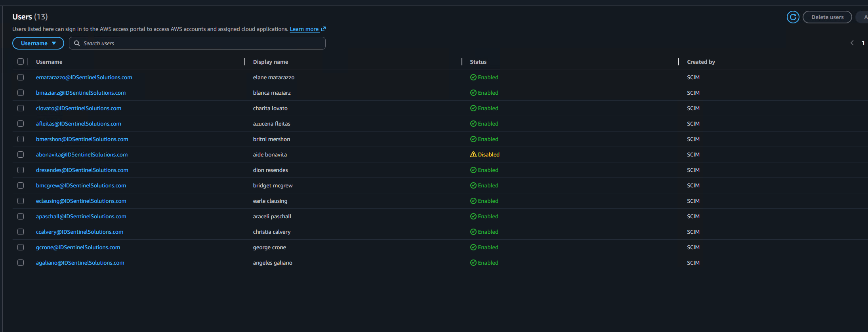The width and height of the screenshot is (868, 332).
Task: Open user agaliano@IDSentinelSolutions.com
Action: pyautogui.click(x=80, y=263)
